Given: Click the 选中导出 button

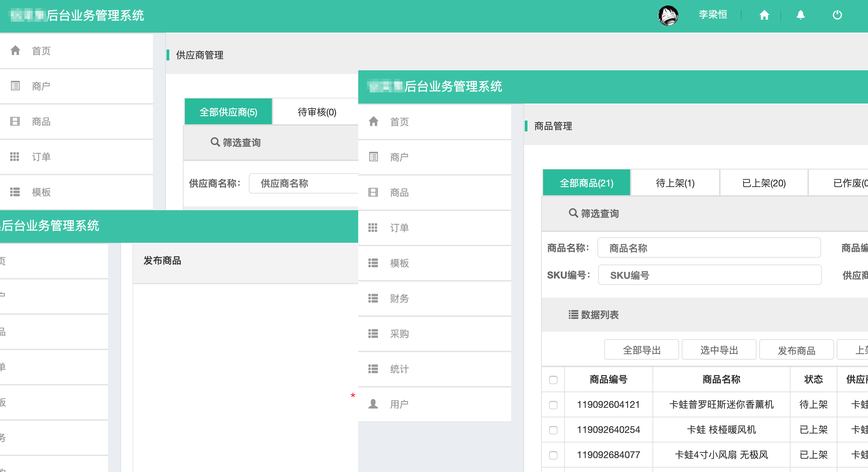Looking at the screenshot, I should pyautogui.click(x=719, y=350).
